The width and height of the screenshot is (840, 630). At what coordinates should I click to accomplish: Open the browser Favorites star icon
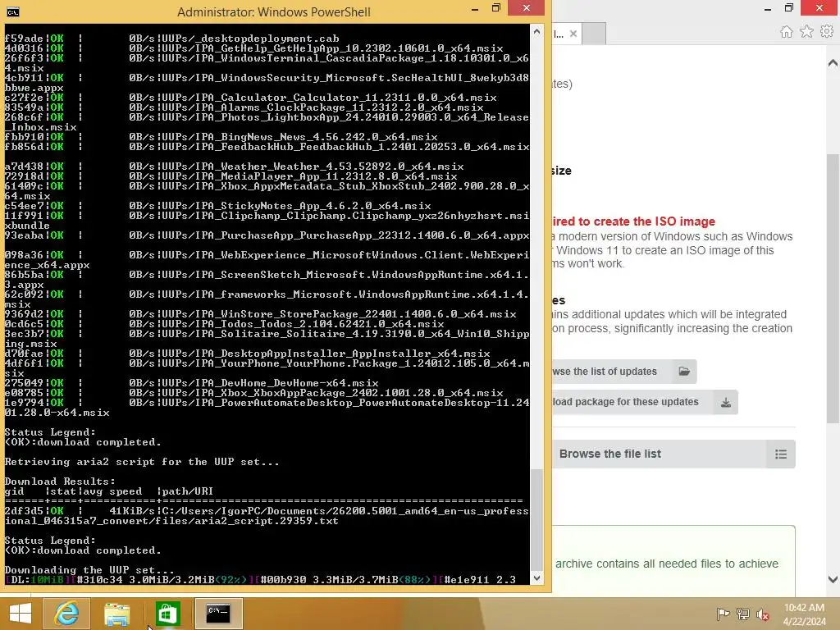click(x=806, y=32)
